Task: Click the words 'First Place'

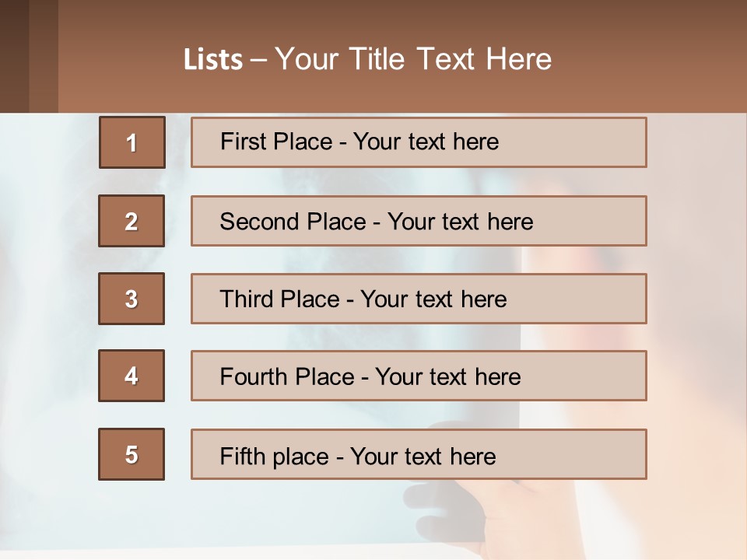Action: pyautogui.click(x=276, y=142)
